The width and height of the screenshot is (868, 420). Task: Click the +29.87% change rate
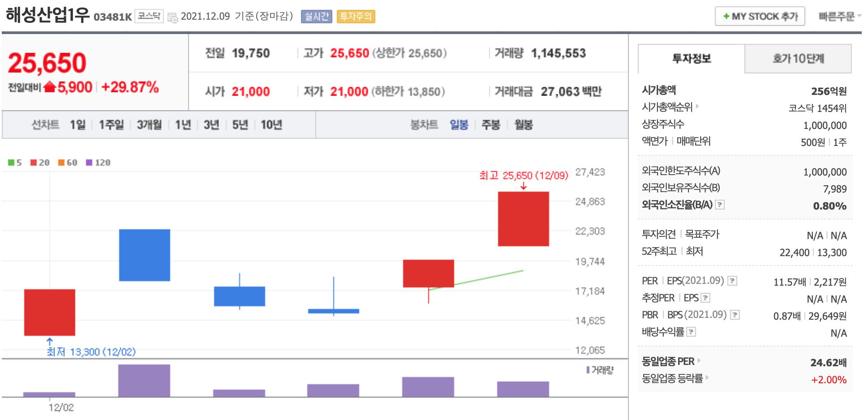(x=130, y=87)
